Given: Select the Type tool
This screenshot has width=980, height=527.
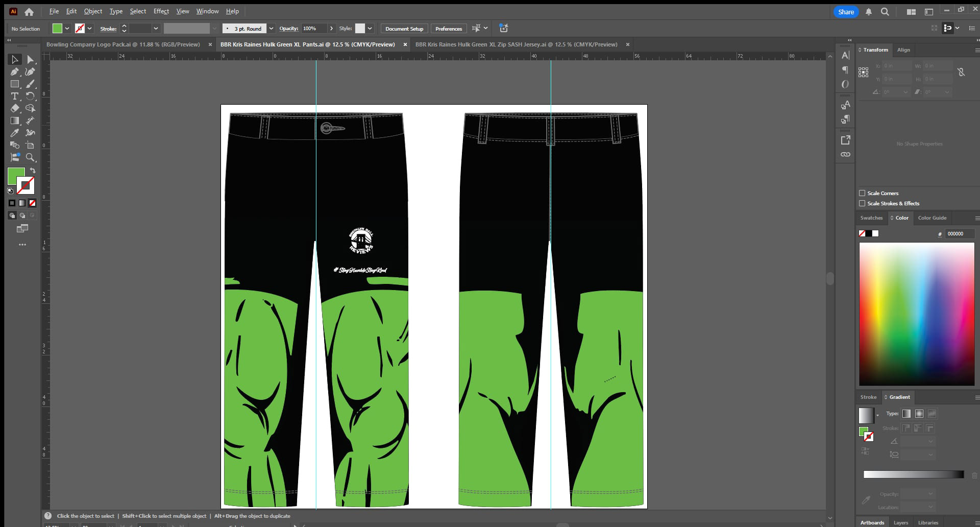Looking at the screenshot, I should point(15,96).
